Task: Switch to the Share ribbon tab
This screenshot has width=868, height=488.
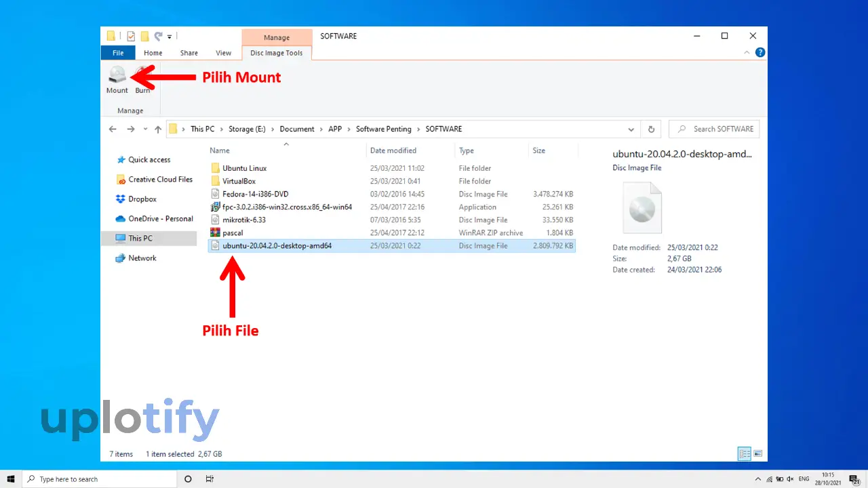Action: [x=189, y=53]
